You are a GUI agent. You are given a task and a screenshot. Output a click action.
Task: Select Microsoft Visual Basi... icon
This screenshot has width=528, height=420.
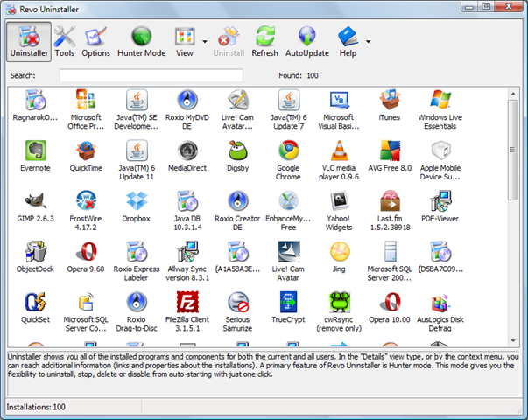coord(339,100)
